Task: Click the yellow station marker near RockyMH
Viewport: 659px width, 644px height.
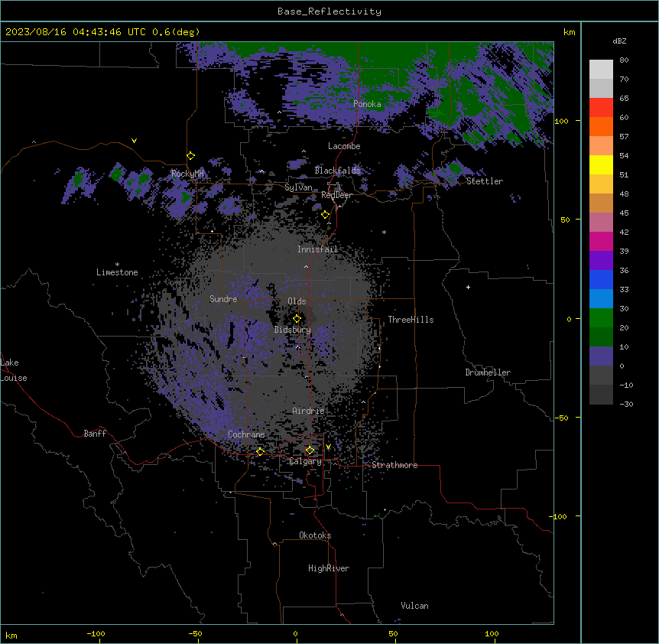Action: pos(191,156)
